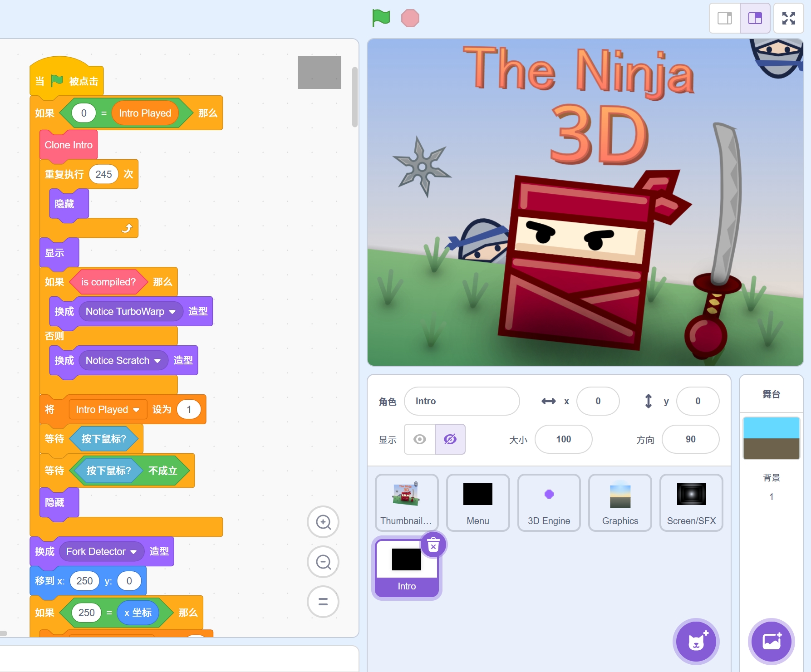Select the 3D Engine sprite
The width and height of the screenshot is (811, 672).
coord(549,502)
